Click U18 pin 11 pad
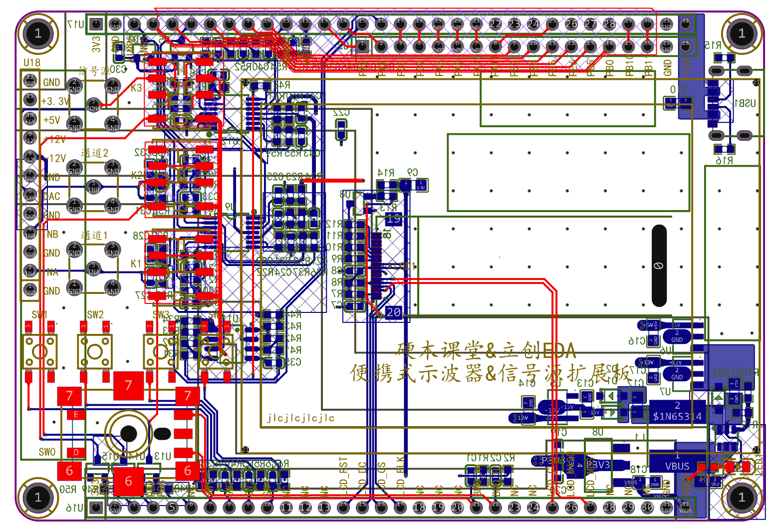Screen dimensions: 777x532 (x=30, y=99)
